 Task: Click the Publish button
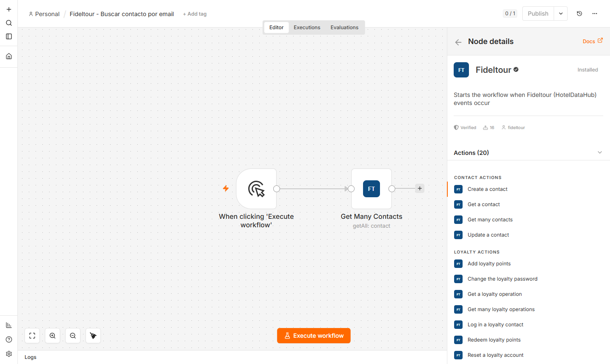[x=538, y=14]
